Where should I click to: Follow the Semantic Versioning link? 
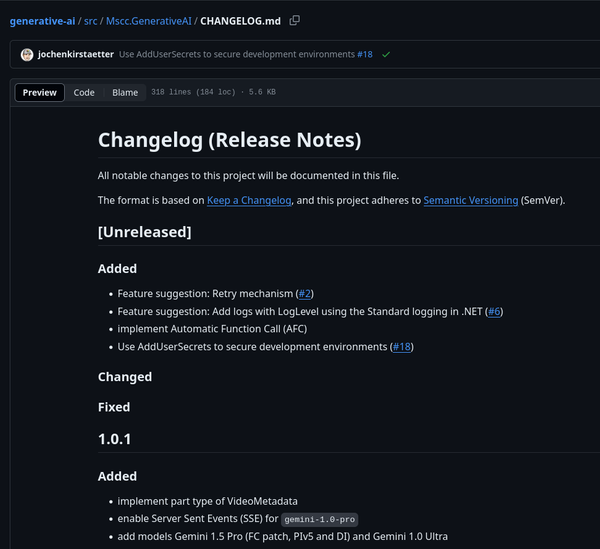pyautogui.click(x=471, y=200)
